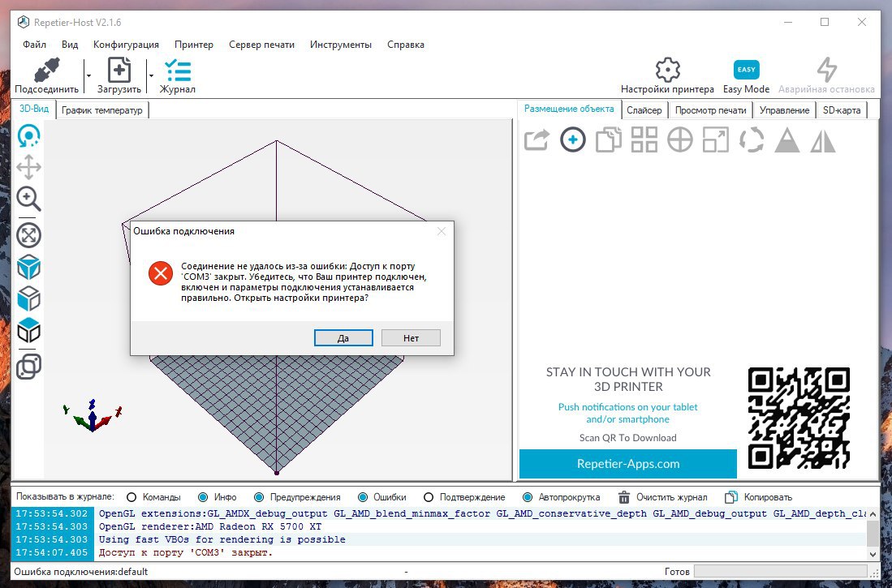Open the Справка menu
This screenshot has height=588, width=892.
click(x=406, y=45)
